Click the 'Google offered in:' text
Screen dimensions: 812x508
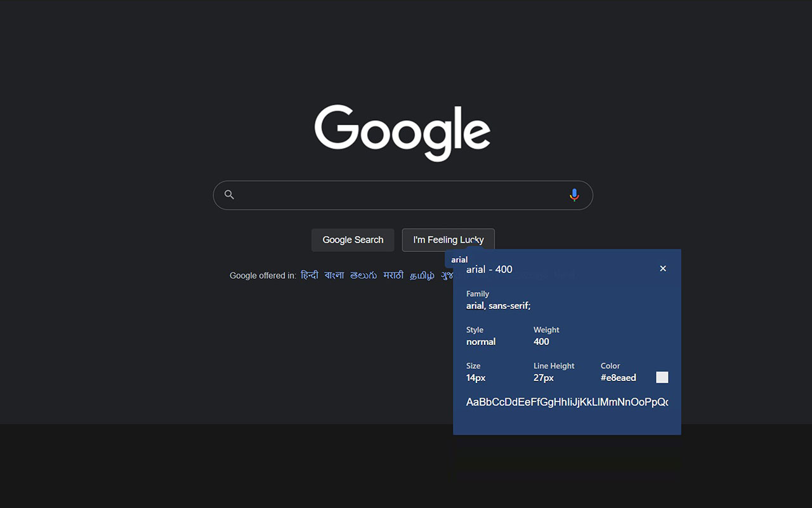(x=263, y=276)
